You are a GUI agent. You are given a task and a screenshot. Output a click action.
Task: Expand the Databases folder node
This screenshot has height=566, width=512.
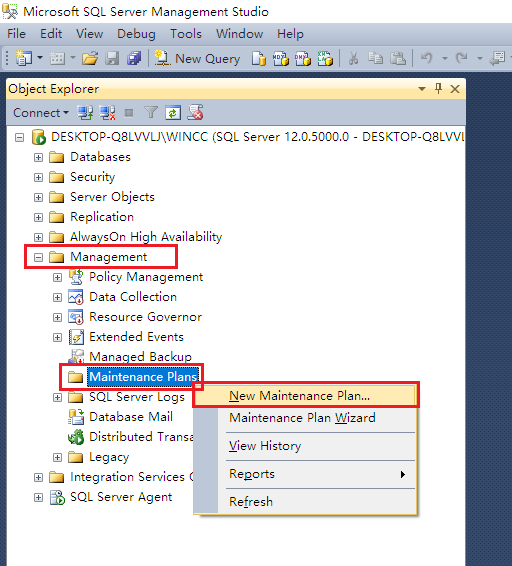point(38,157)
